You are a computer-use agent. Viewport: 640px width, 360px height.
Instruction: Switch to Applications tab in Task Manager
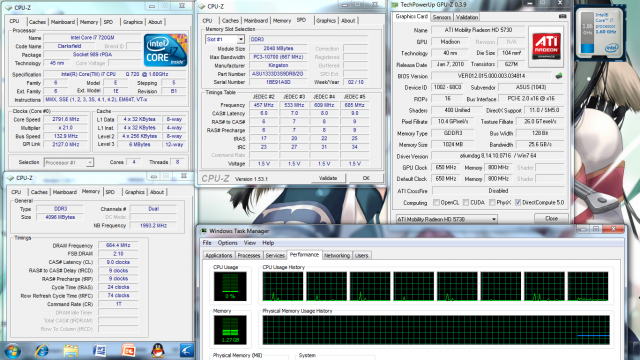(219, 256)
